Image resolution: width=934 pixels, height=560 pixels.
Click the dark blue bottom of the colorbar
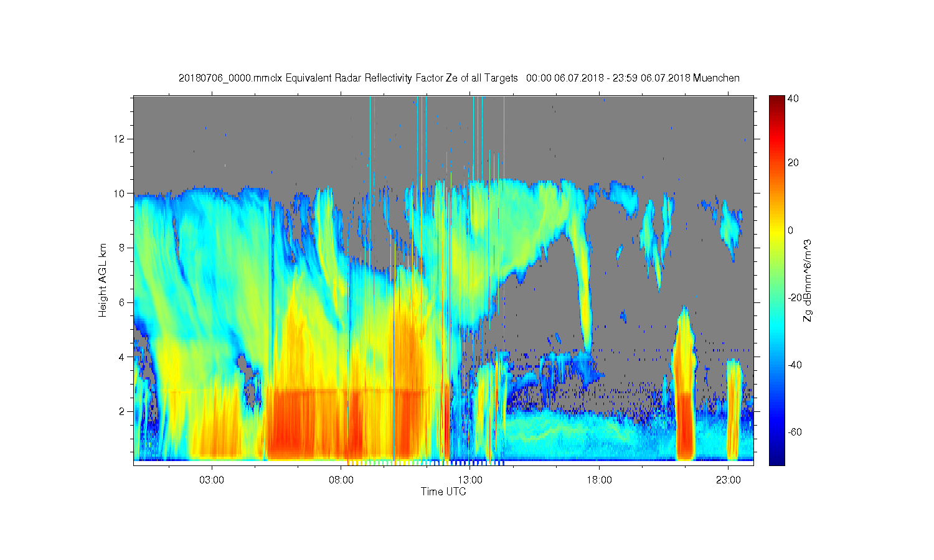pyautogui.click(x=776, y=460)
